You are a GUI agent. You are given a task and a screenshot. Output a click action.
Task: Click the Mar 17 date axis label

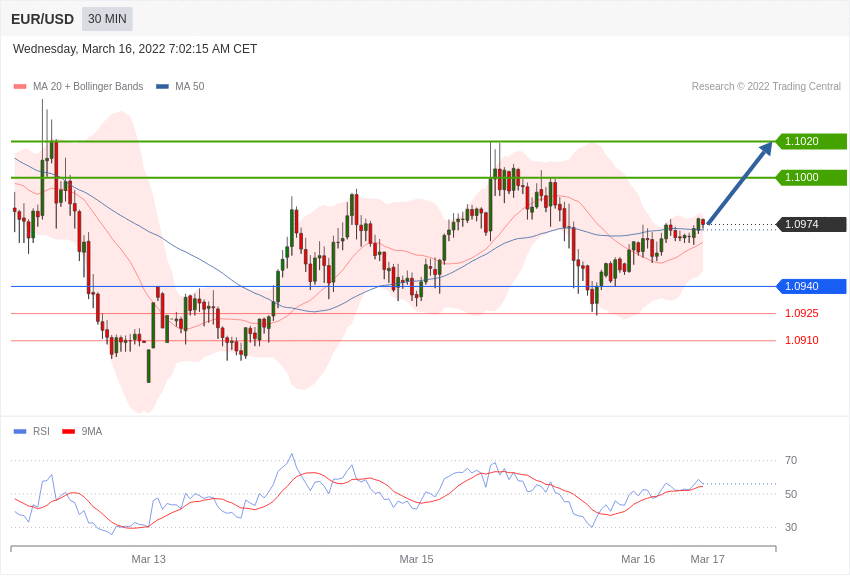click(x=707, y=559)
